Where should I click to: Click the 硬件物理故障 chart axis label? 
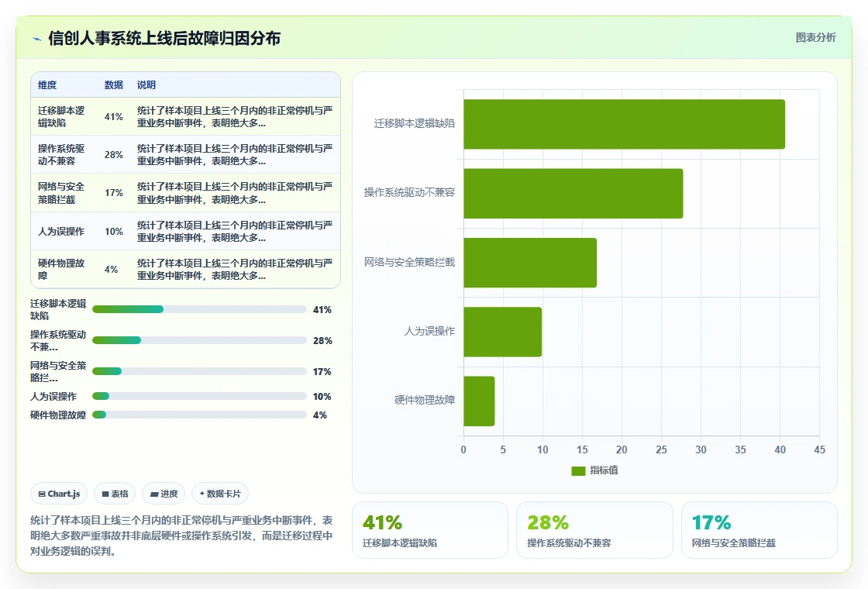pyautogui.click(x=425, y=400)
